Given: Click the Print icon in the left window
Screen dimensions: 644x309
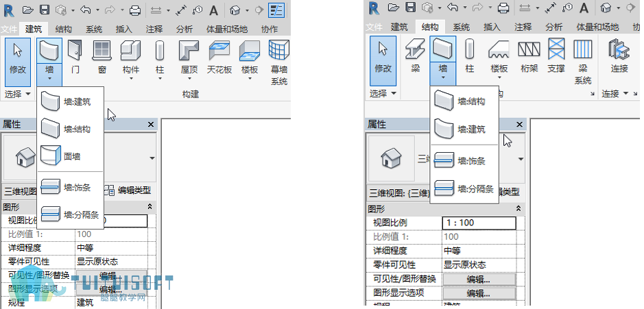Looking at the screenshot, I should pyautogui.click(x=135, y=10).
